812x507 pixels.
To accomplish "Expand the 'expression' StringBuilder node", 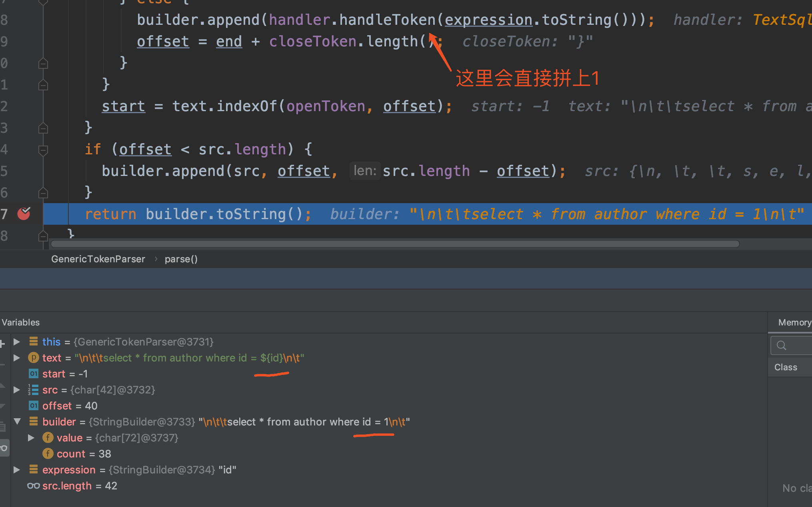I will (17, 470).
